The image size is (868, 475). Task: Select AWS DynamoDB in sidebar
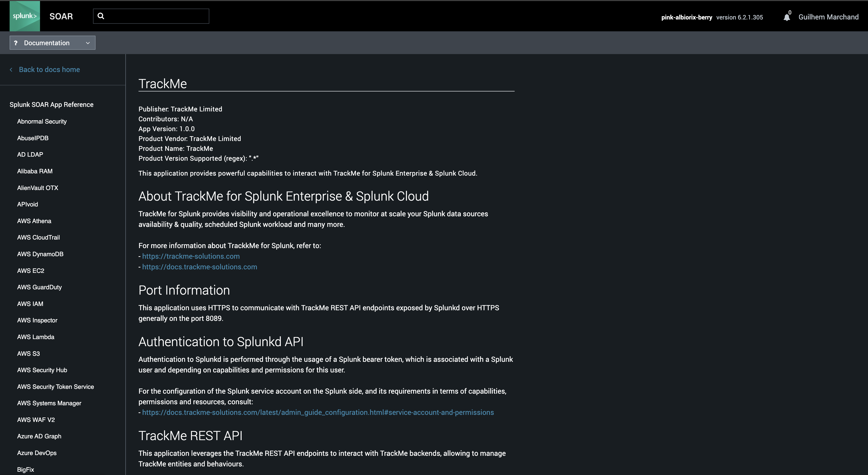40,254
